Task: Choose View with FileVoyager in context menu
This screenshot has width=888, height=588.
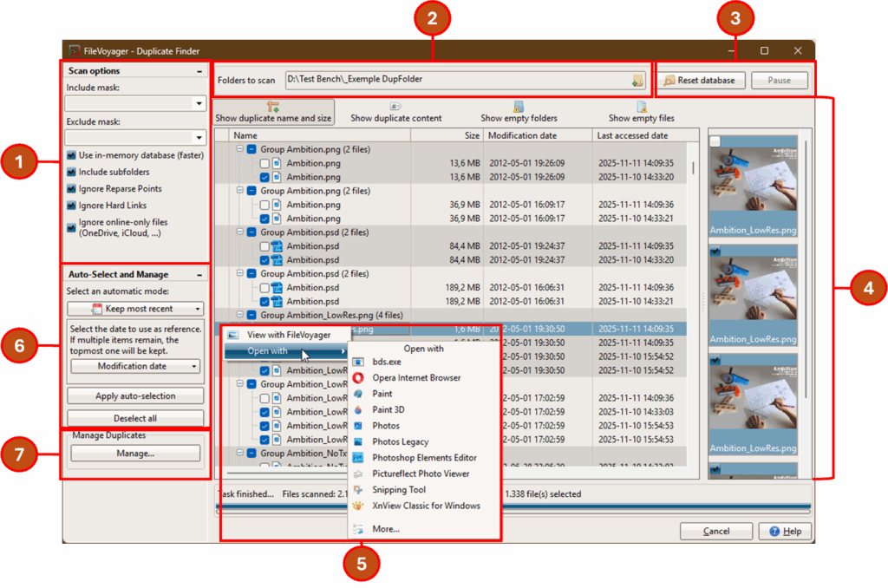Action: pyautogui.click(x=286, y=335)
